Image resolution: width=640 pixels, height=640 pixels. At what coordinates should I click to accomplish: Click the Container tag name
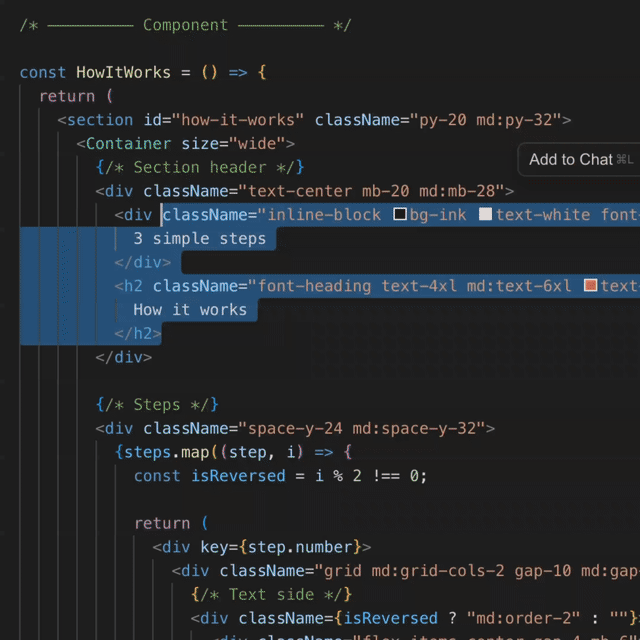(128, 144)
